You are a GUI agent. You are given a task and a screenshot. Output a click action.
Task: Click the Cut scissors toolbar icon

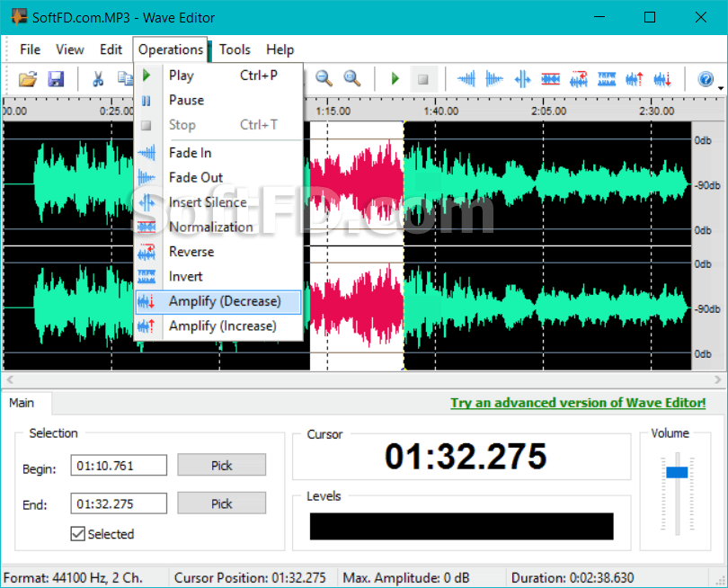[x=97, y=79]
